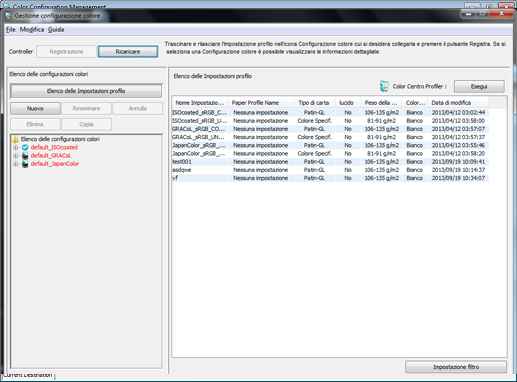
Task: Select the vf profile row
Action: (x=330, y=178)
